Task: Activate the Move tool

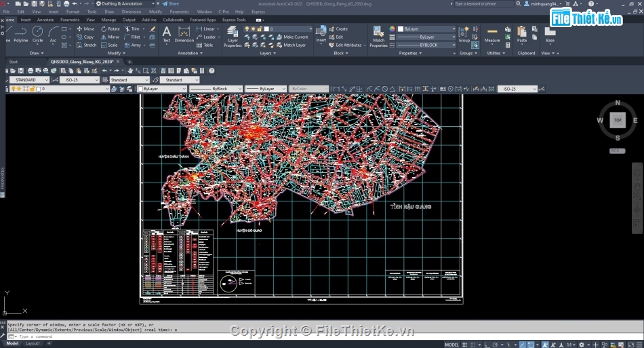Action: pos(86,28)
